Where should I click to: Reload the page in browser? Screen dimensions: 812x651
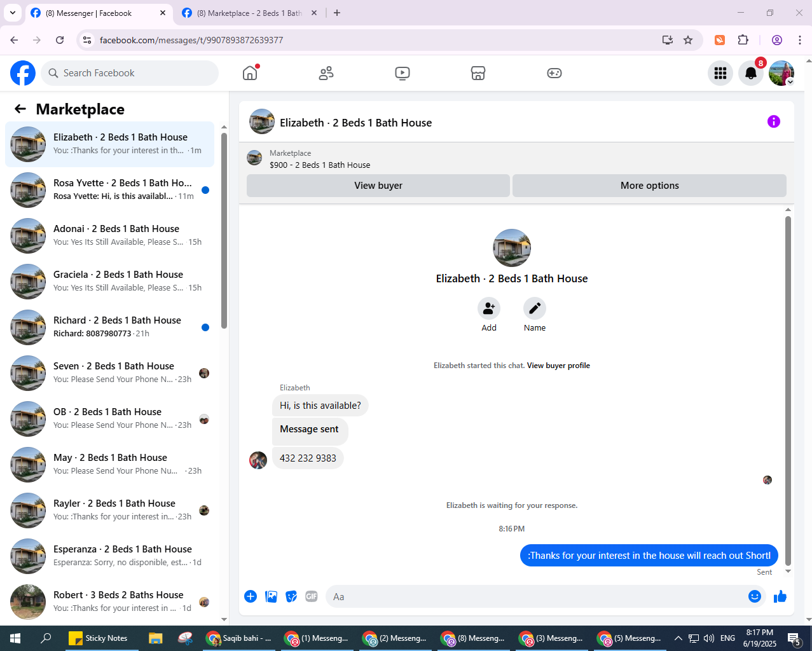point(60,40)
